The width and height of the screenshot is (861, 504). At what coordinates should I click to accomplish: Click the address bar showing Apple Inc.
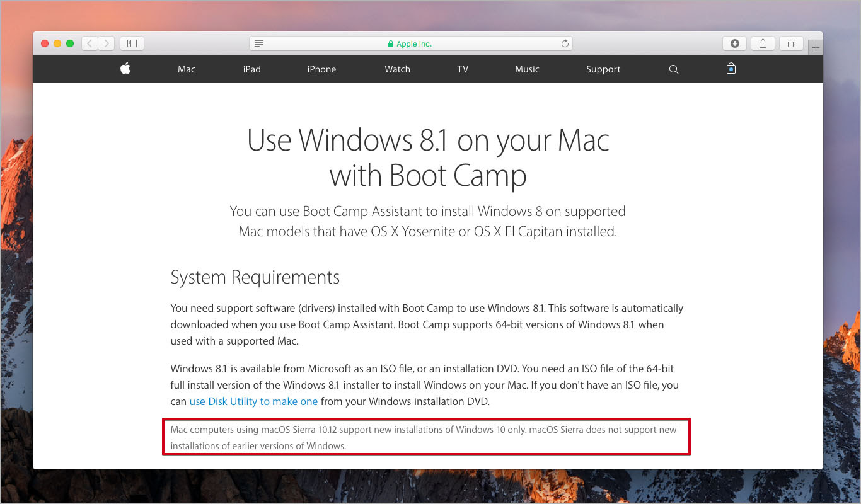click(411, 43)
